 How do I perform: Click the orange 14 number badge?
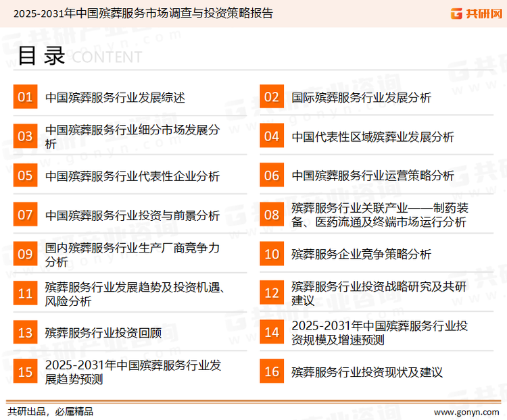(x=272, y=332)
